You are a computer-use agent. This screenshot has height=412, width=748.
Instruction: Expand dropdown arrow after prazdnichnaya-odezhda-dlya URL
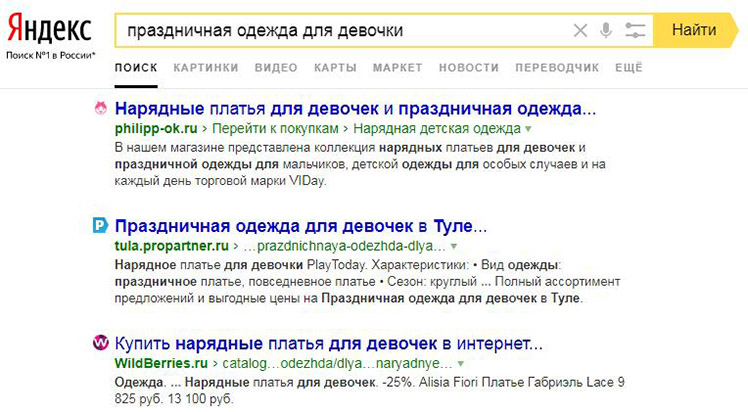pos(454,247)
